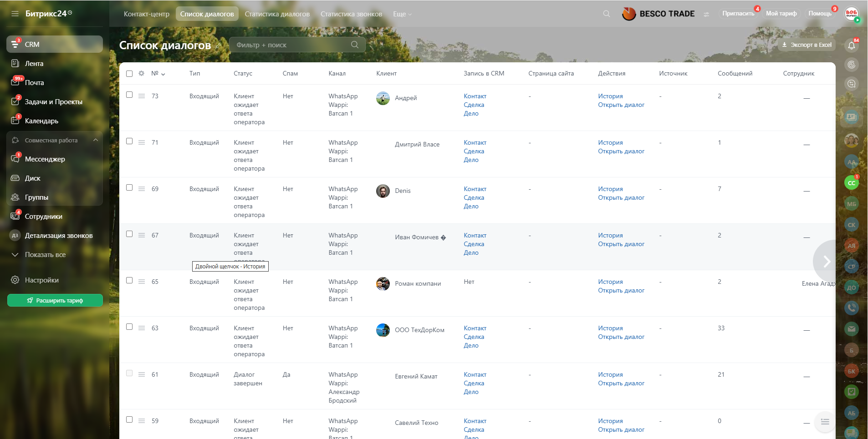Tick the checkbox for dialog 69

click(x=129, y=188)
